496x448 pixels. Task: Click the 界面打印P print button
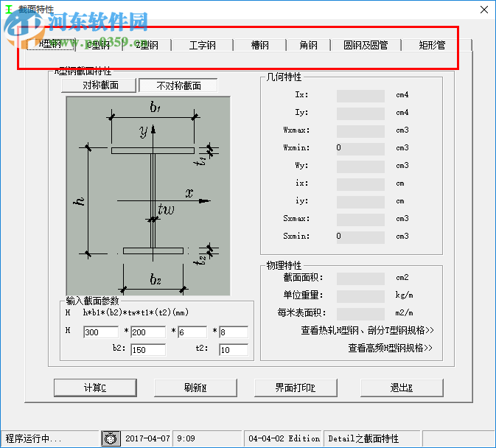tap(296, 388)
